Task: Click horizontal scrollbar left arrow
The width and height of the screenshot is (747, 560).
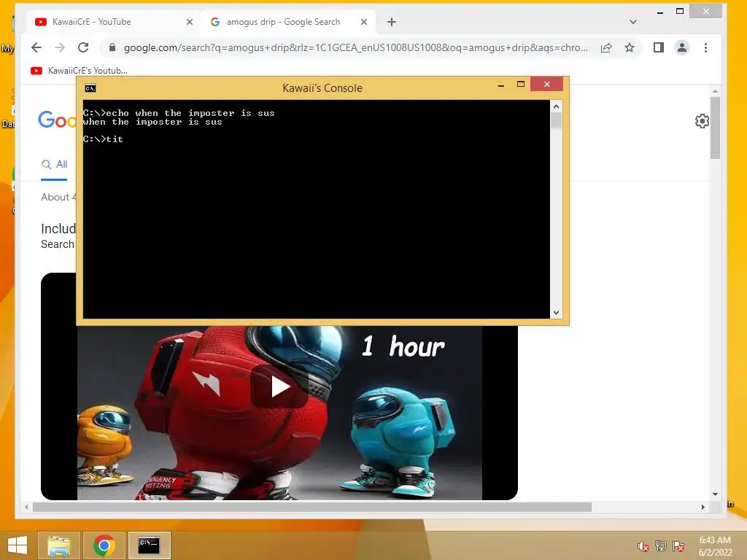Action: [x=26, y=507]
